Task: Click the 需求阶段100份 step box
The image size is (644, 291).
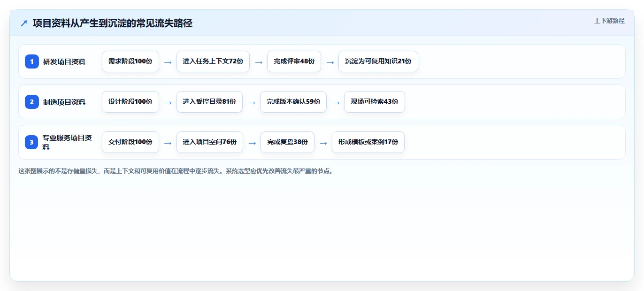Action: click(x=130, y=61)
